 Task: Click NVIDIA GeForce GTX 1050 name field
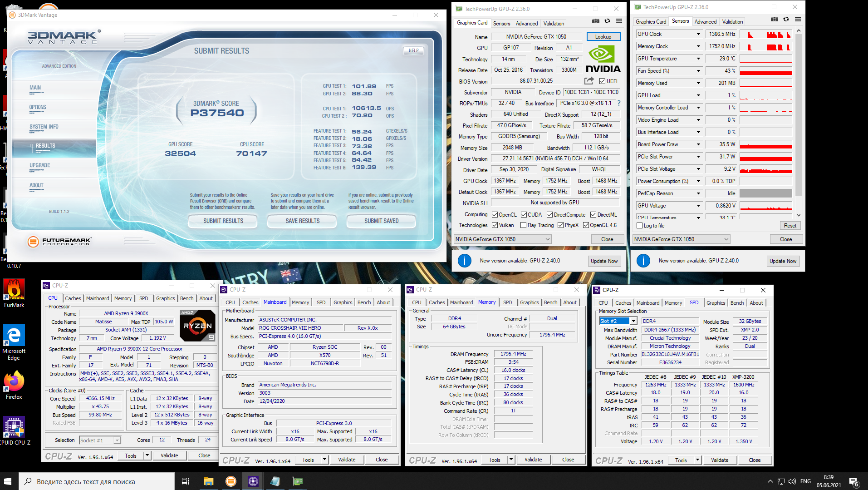(536, 37)
